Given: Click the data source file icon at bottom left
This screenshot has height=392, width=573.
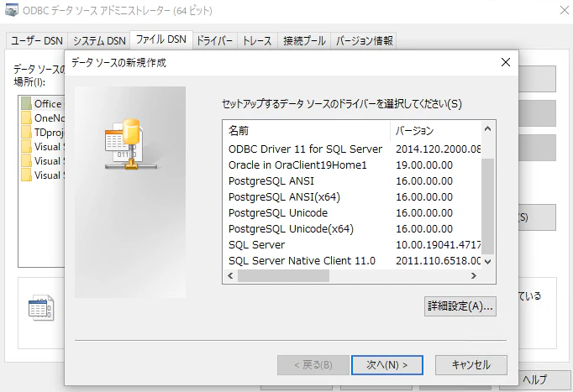Looking at the screenshot, I should [41, 308].
